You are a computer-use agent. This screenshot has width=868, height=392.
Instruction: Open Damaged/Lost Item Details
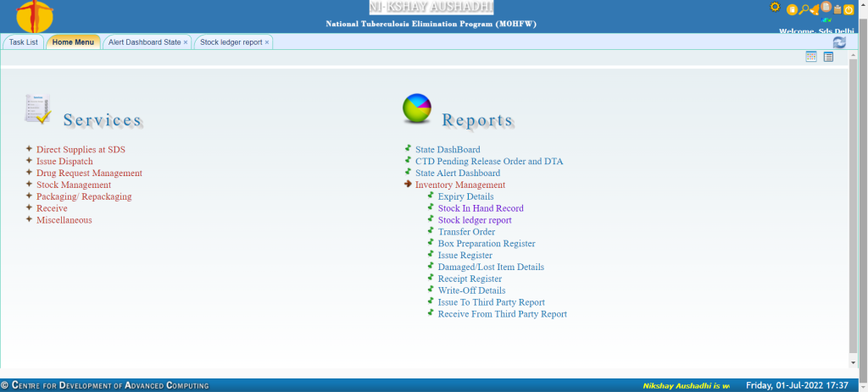coord(491,267)
